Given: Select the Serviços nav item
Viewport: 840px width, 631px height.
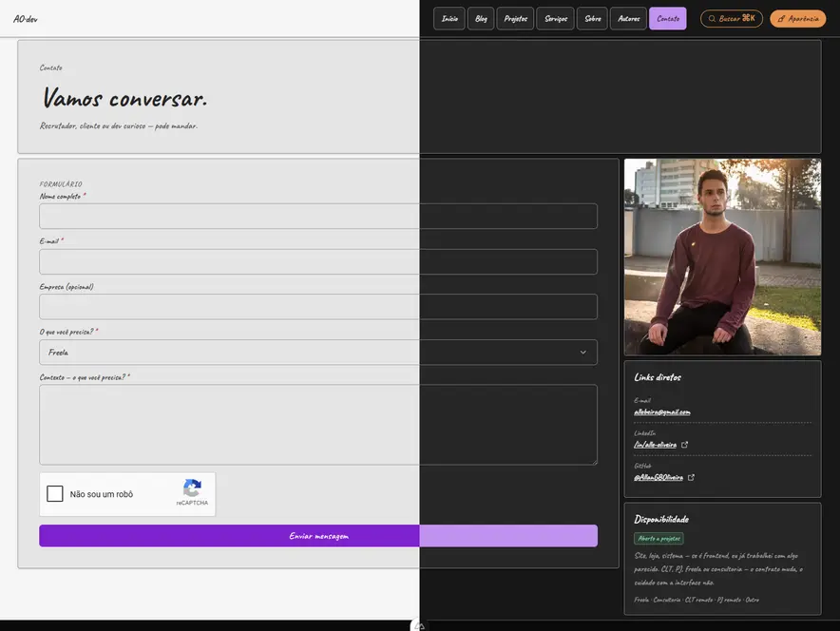Looking at the screenshot, I should click(556, 19).
